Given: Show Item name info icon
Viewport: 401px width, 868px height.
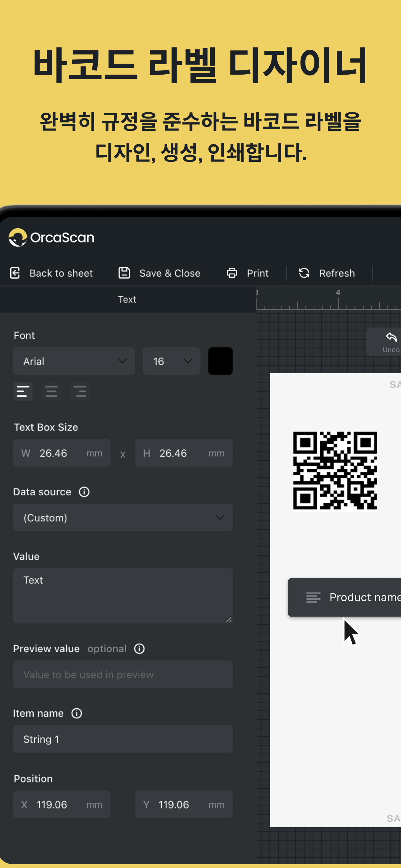Looking at the screenshot, I should click(77, 713).
